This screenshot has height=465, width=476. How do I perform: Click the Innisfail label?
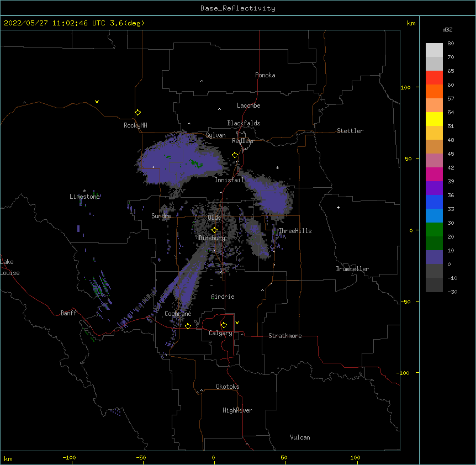coord(229,180)
